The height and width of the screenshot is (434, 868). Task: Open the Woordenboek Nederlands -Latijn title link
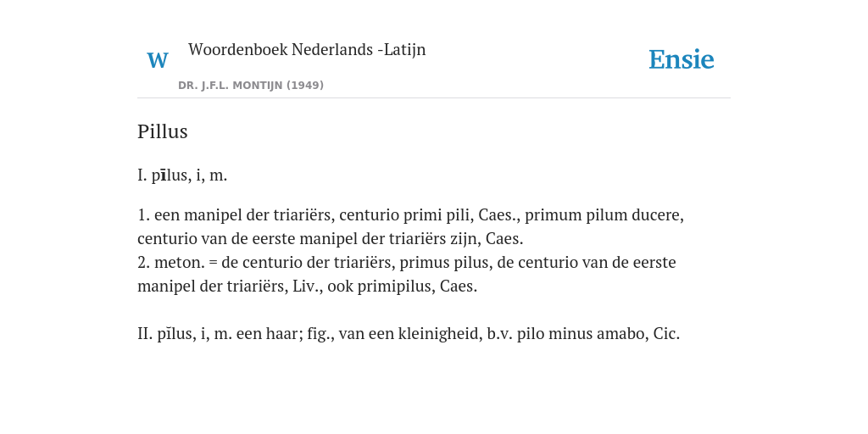[x=307, y=49]
